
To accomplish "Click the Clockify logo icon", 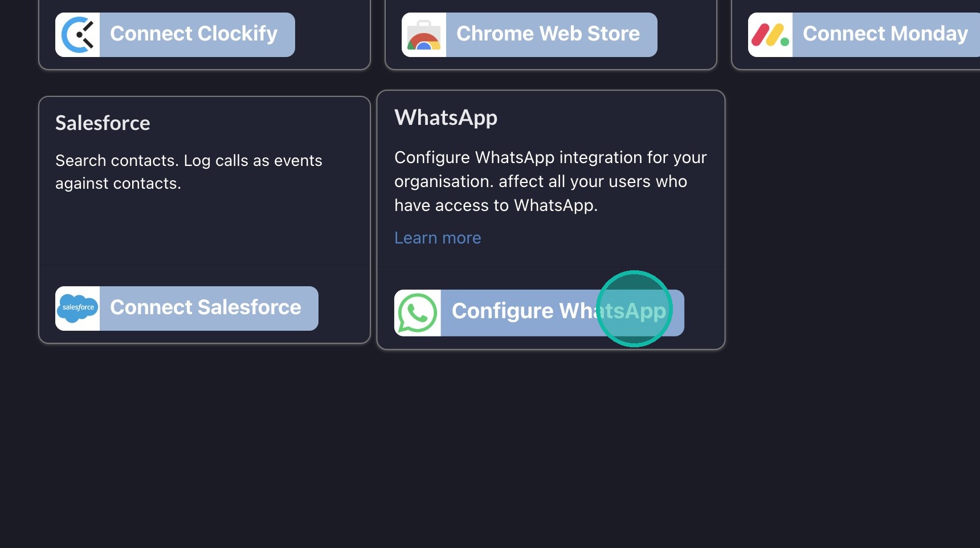I will coord(77,35).
